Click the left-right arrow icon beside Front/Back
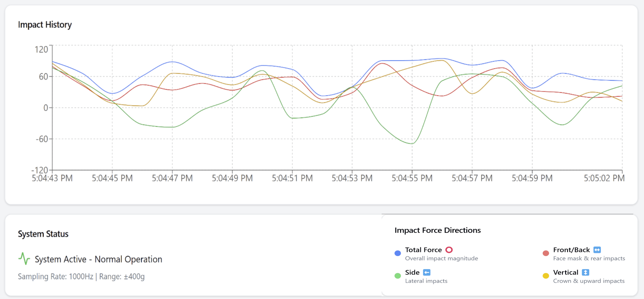Viewport: 644px width, 299px height. (597, 250)
